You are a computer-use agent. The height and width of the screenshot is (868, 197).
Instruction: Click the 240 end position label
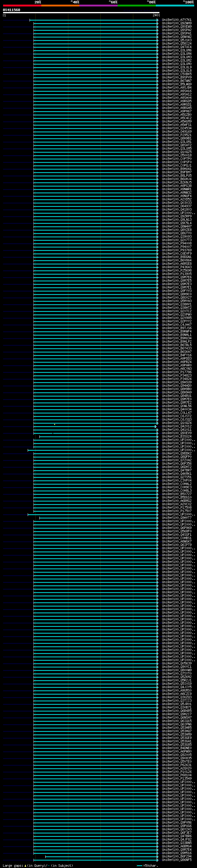click(x=155, y=15)
